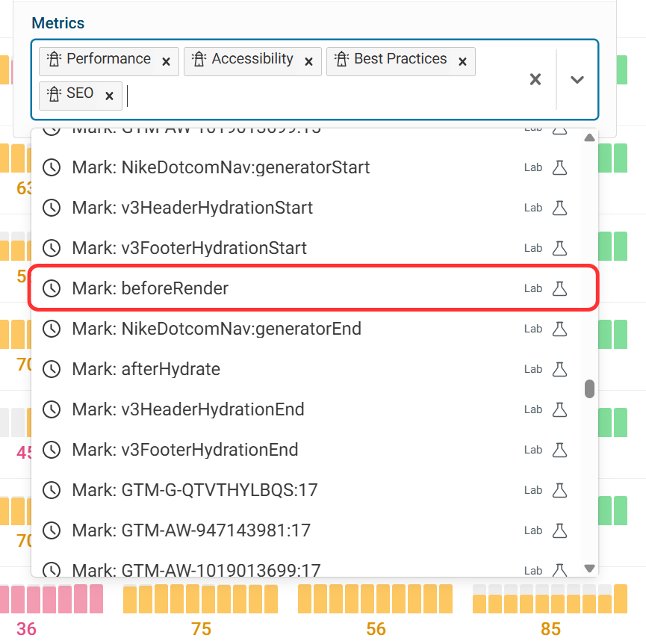The width and height of the screenshot is (646, 644).
Task: Click the dropdown list scrollbar thumb
Action: click(x=589, y=388)
